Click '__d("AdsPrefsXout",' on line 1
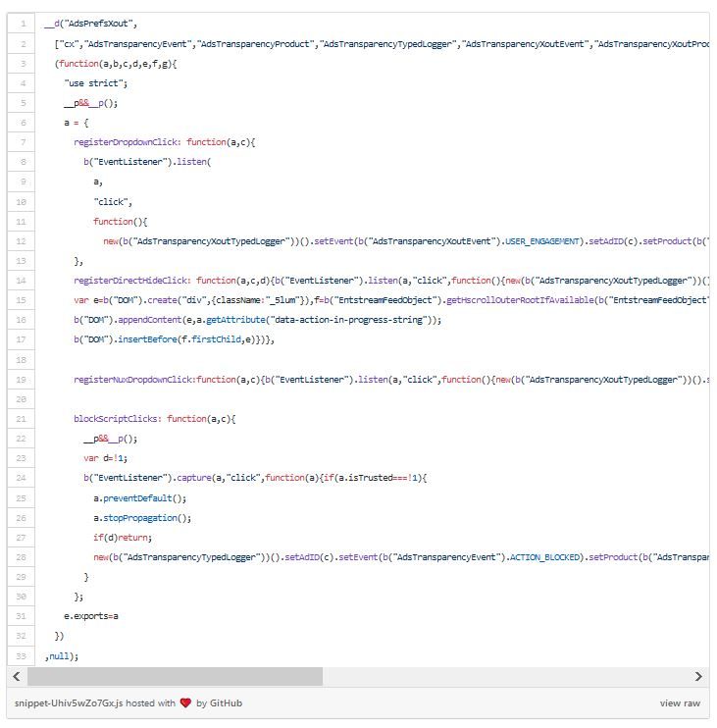The width and height of the screenshot is (717, 728). point(91,24)
